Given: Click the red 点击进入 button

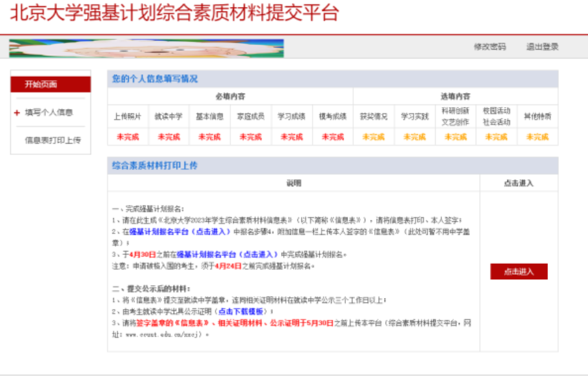Looking at the screenshot, I should 519,272.
